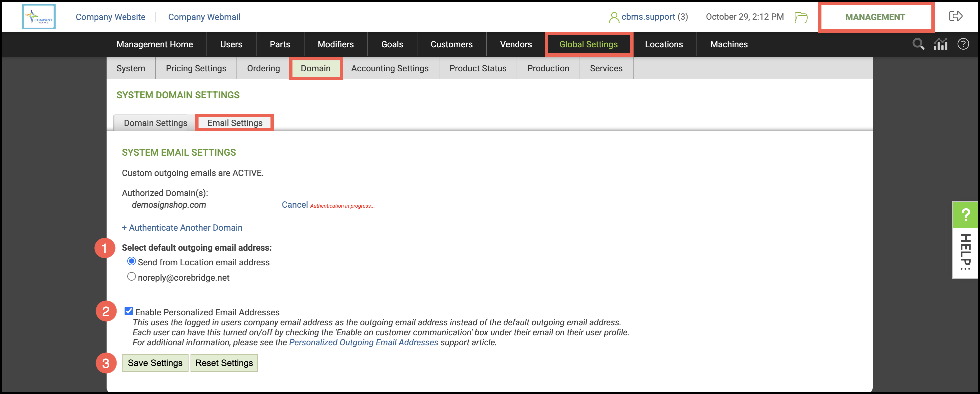Select noreply@corebridge.net radio option
The height and width of the screenshot is (394, 980).
pyautogui.click(x=132, y=277)
